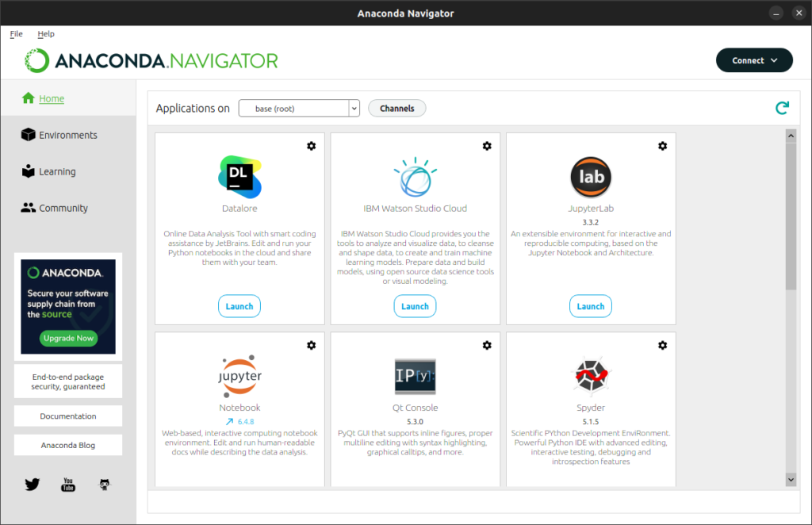Click the Datalore app name text

tap(239, 208)
